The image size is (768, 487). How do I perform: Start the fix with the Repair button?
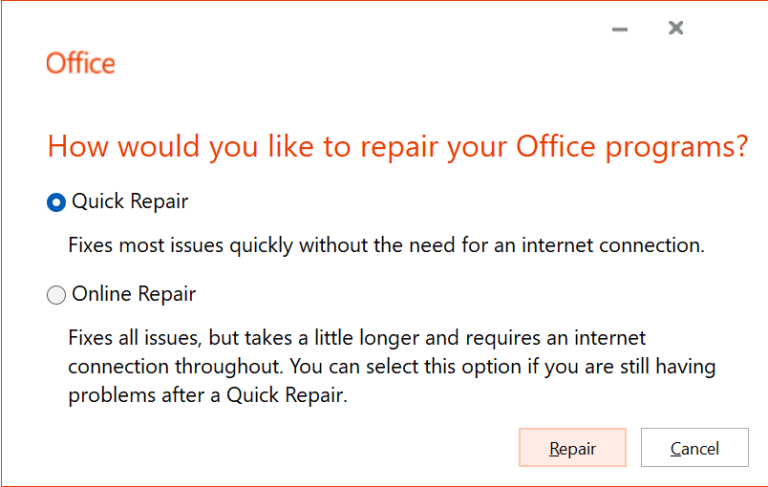(x=573, y=447)
